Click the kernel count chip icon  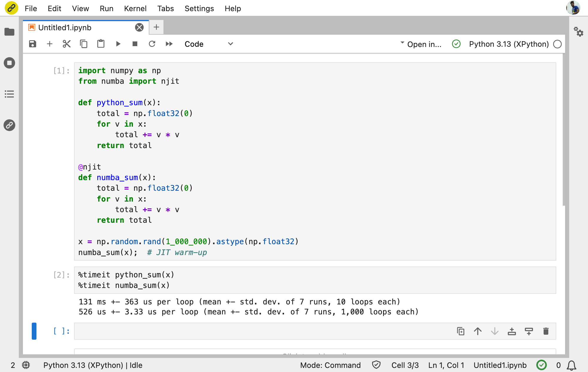pyautogui.click(x=26, y=365)
